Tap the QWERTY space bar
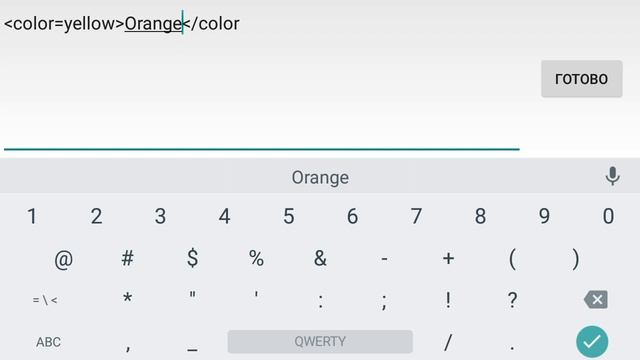Viewport: 640px width, 360px height. (x=320, y=342)
